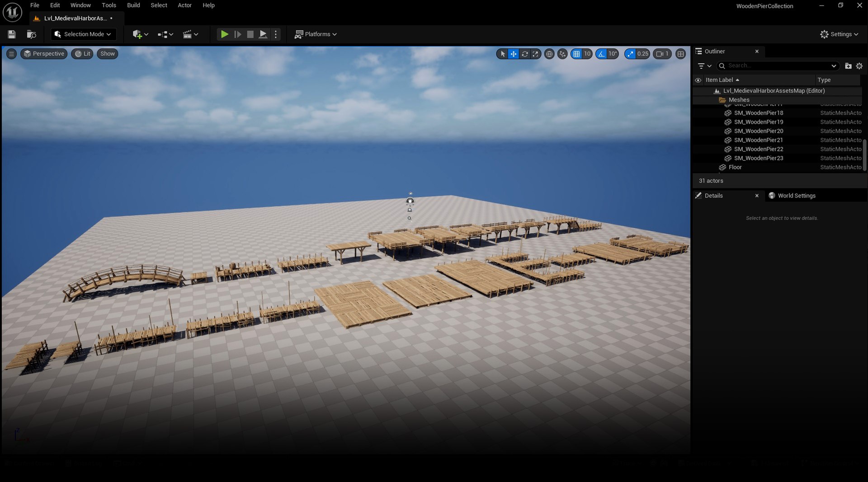868x482 pixels.
Task: Open the play options three-dot menu
Action: click(x=276, y=34)
